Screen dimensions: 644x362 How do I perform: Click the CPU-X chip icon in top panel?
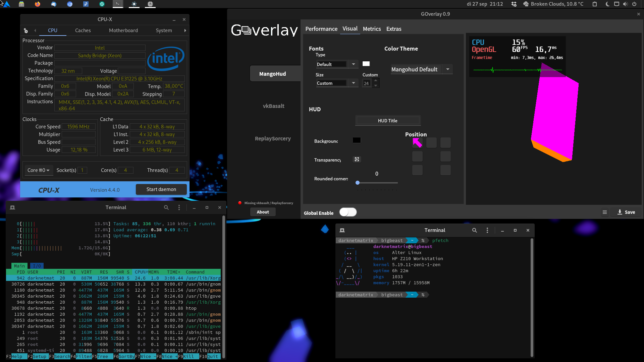tap(150, 4)
